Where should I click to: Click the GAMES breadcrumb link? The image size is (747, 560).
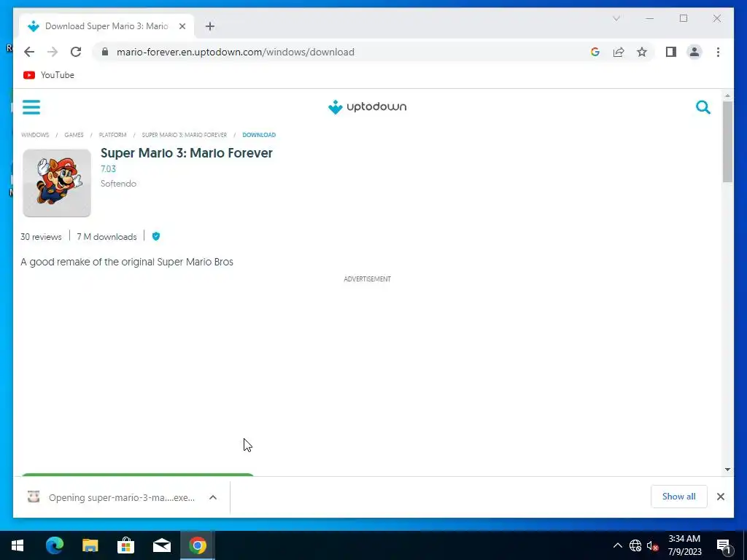(74, 135)
